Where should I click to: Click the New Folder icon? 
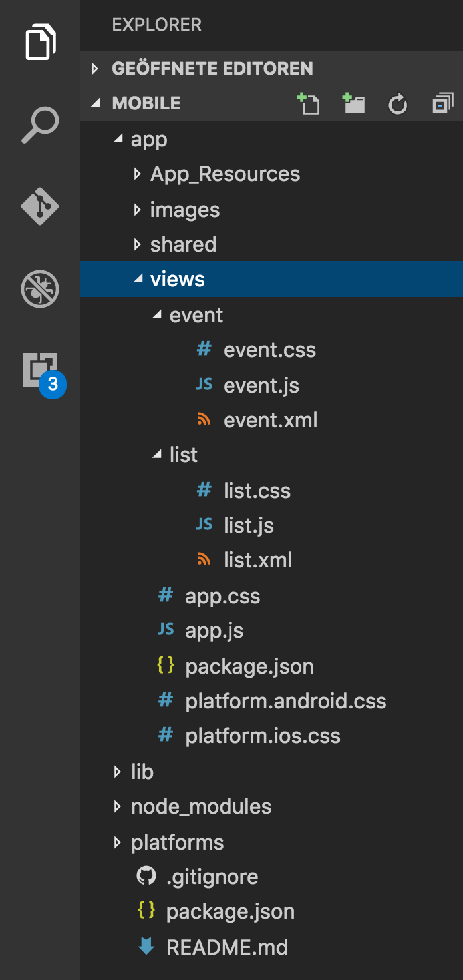(x=353, y=104)
